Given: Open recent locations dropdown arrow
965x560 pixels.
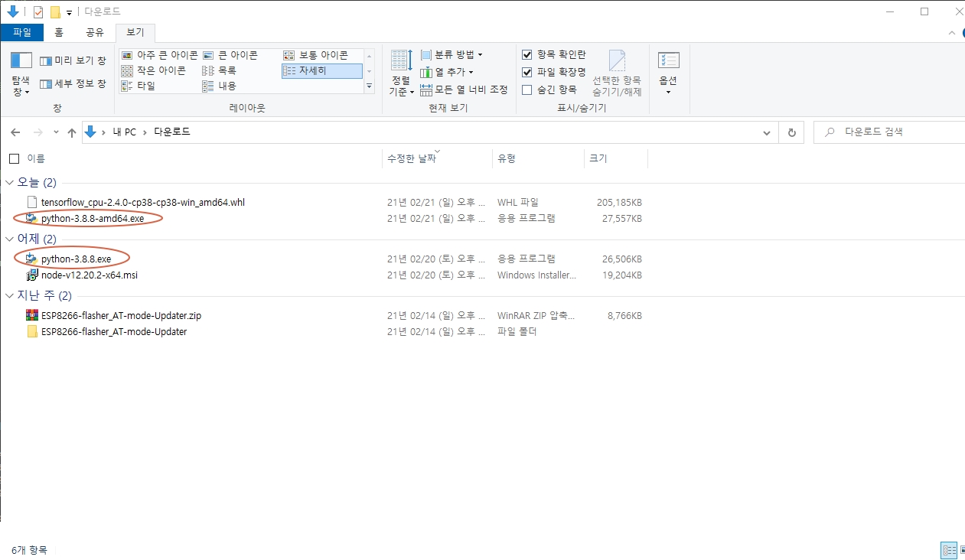Looking at the screenshot, I should (56, 132).
